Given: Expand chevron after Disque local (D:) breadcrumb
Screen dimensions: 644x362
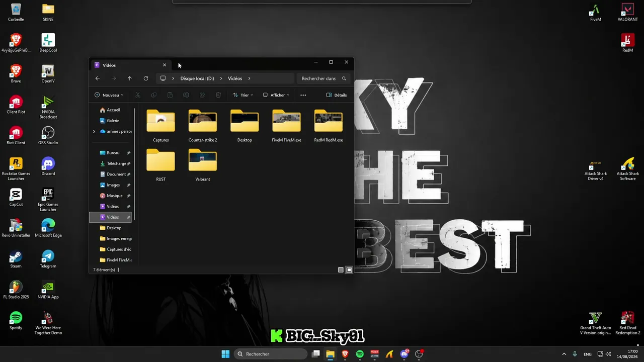Looking at the screenshot, I should tap(221, 78).
